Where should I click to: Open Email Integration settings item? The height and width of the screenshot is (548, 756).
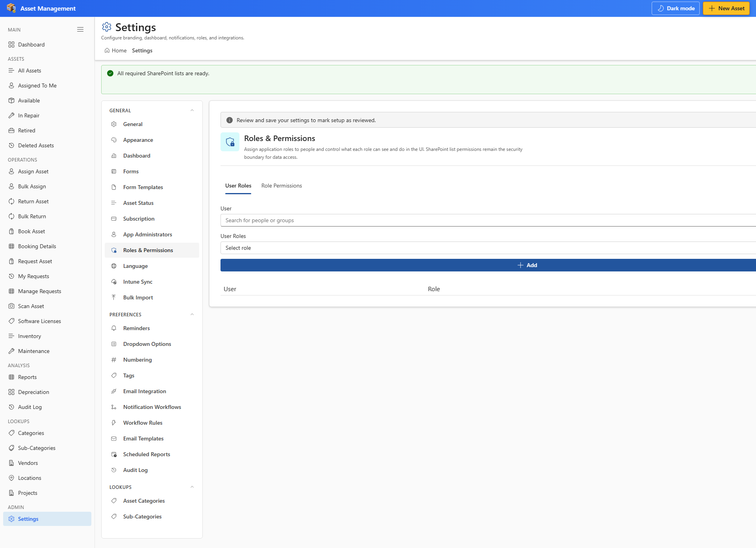[152, 391]
